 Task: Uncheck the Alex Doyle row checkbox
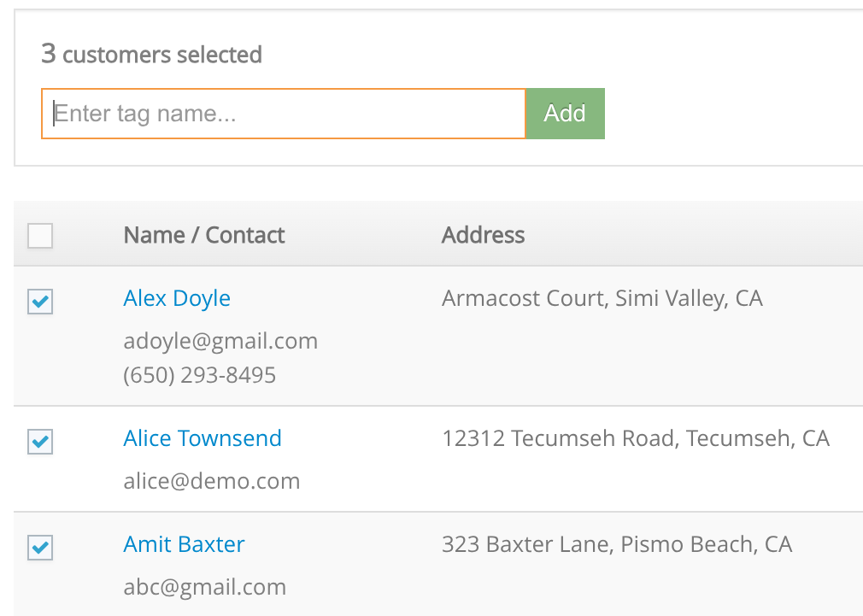point(40,301)
